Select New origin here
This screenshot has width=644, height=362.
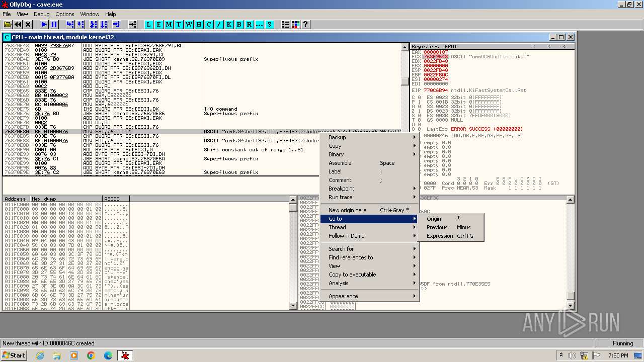[x=370, y=210]
